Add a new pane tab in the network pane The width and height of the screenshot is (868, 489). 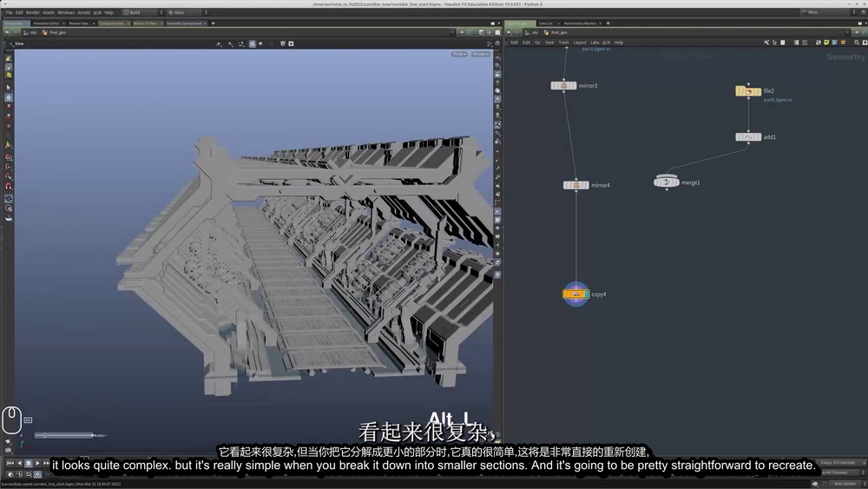pos(608,23)
